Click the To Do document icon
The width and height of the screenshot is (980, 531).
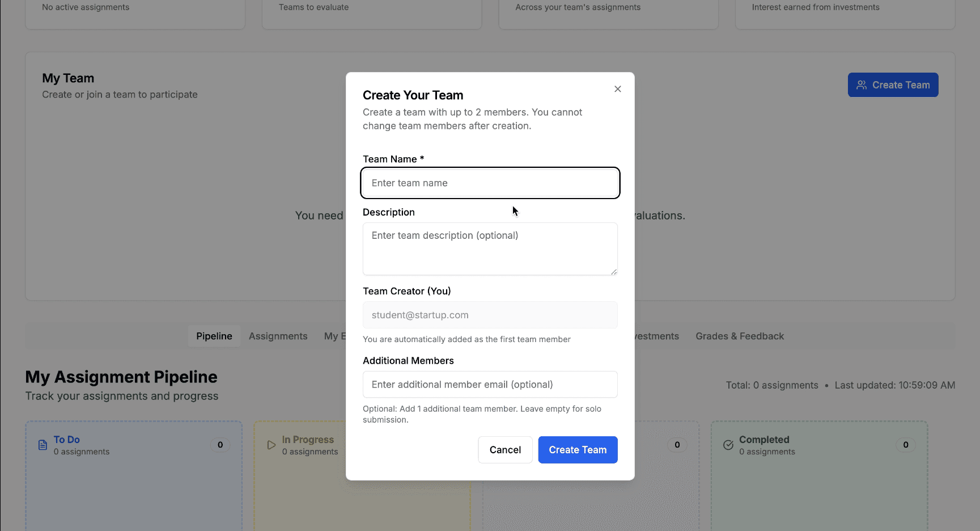click(43, 445)
